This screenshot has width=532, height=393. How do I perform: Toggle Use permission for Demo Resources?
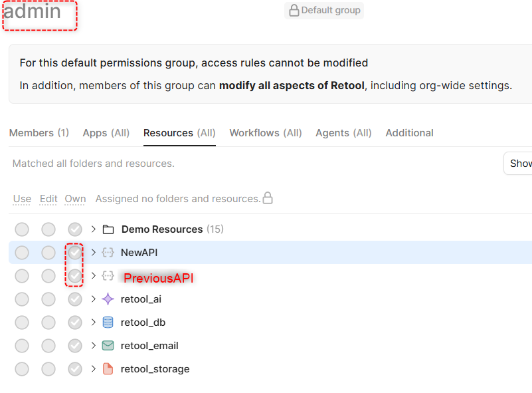22,229
